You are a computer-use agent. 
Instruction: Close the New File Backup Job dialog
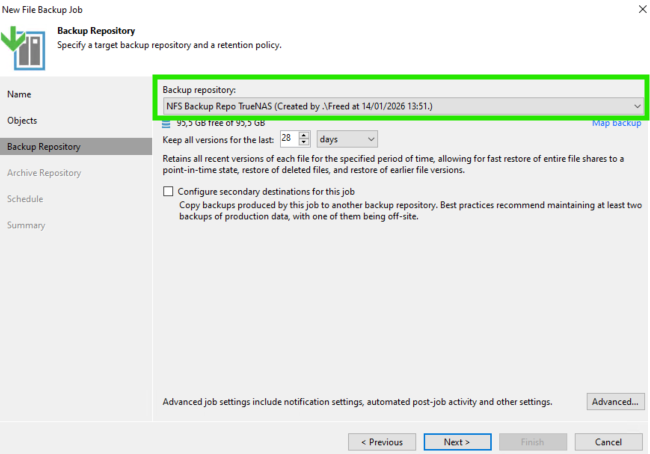pyautogui.click(x=638, y=9)
